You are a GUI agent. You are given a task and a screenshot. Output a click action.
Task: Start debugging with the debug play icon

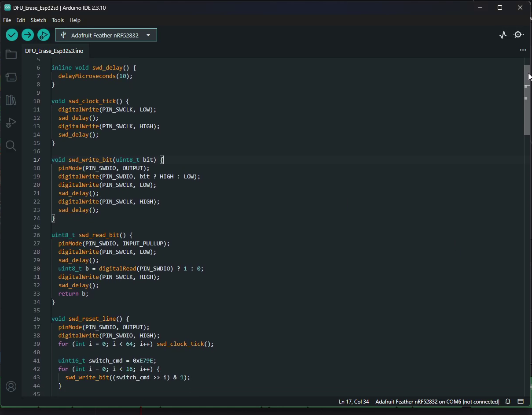tap(44, 35)
